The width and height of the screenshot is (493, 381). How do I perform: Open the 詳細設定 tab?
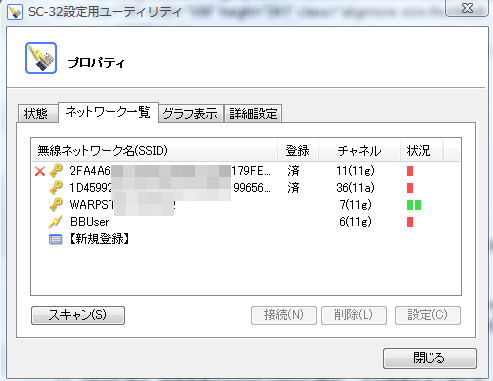tap(253, 114)
